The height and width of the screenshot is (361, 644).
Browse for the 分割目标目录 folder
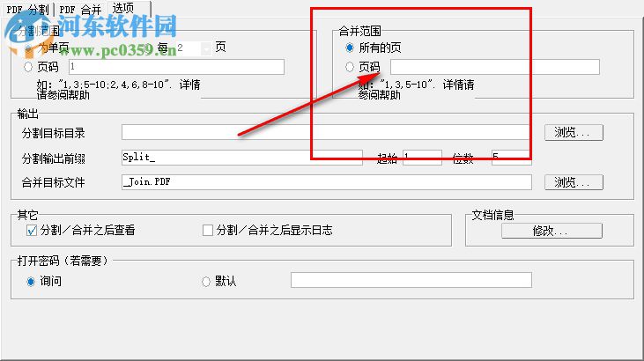click(574, 132)
